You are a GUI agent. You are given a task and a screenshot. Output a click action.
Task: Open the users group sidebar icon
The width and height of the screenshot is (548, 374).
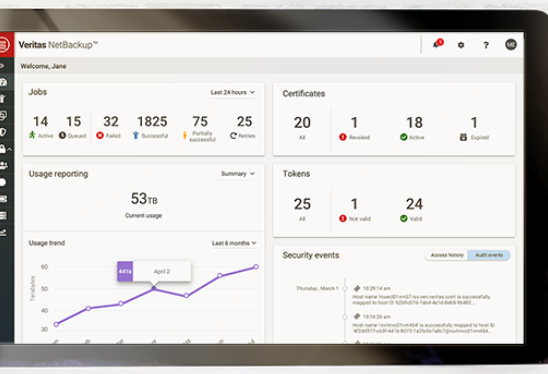coord(3,165)
